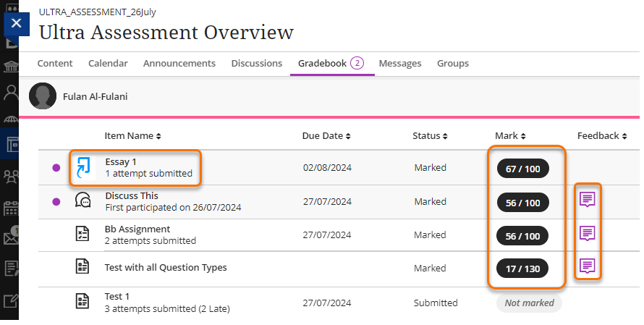Sort by the Feedback column
The image size is (644, 325).
[602, 136]
